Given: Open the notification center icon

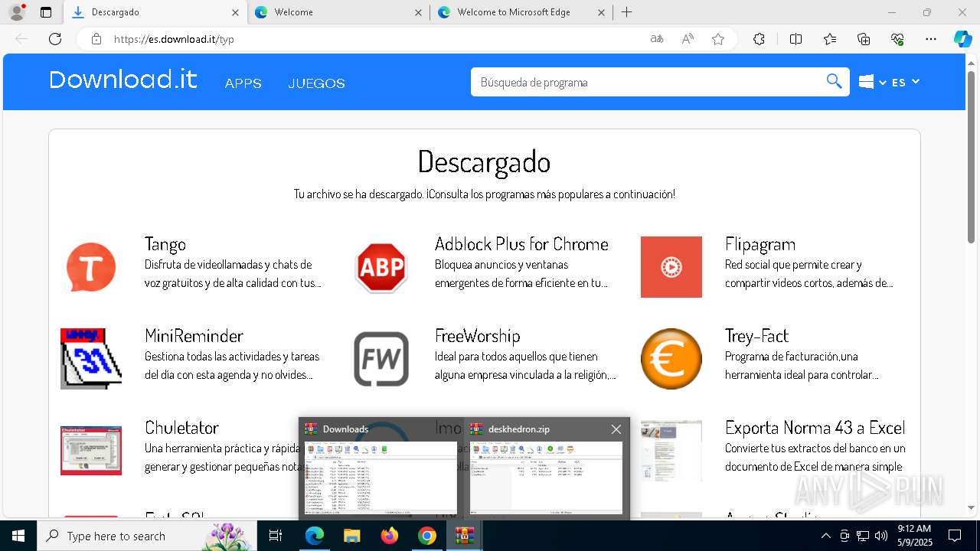Looking at the screenshot, I should tap(955, 536).
